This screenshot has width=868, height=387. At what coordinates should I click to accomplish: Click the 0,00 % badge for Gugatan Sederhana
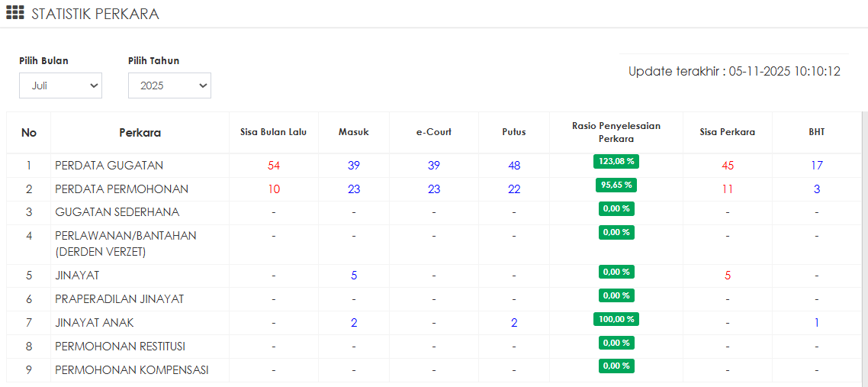pyautogui.click(x=616, y=208)
